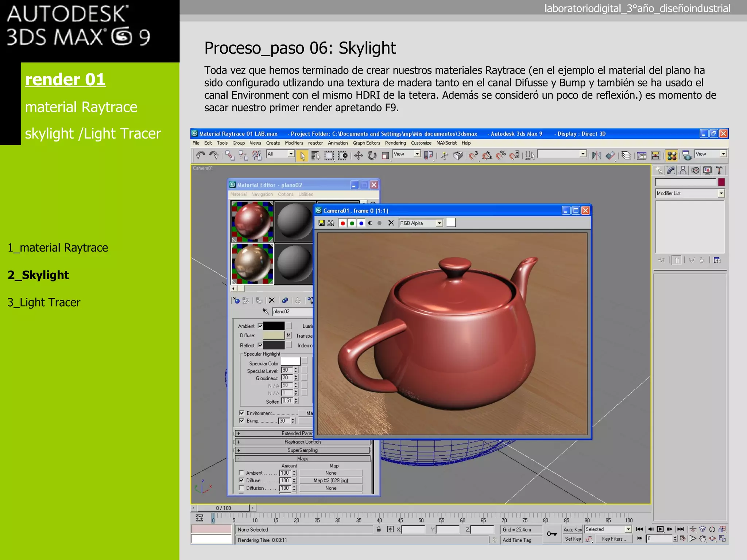Click Get Material icon in Material Editor

(236, 300)
